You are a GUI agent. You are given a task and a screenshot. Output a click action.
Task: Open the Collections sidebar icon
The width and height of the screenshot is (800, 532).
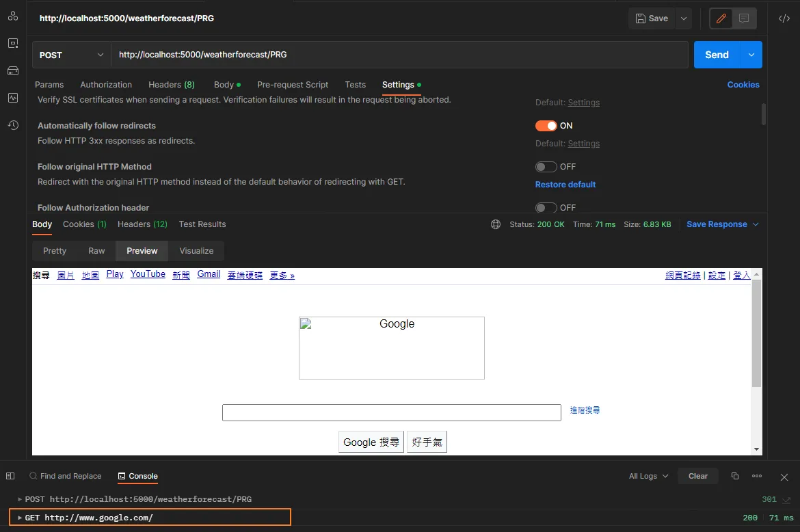[x=12, y=16]
